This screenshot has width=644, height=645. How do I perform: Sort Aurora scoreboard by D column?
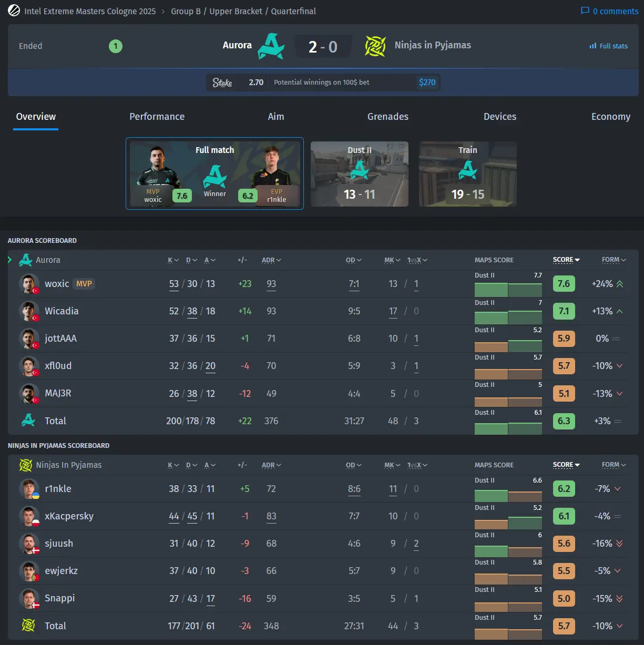click(191, 260)
